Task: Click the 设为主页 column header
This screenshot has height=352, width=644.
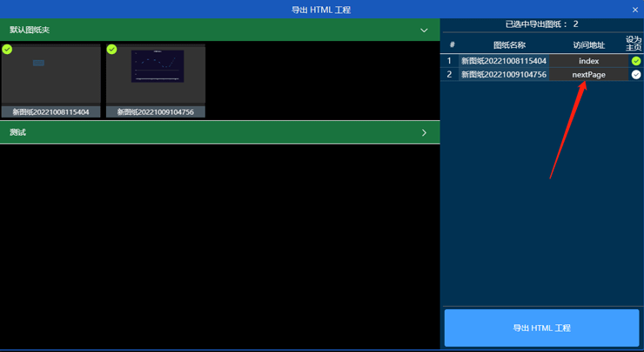Action: (x=634, y=44)
